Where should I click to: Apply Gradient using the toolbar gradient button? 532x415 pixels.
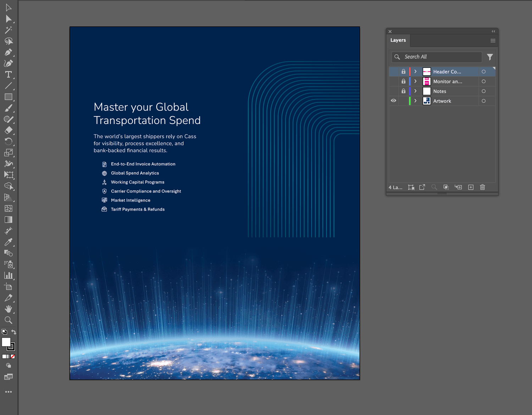pos(9,357)
